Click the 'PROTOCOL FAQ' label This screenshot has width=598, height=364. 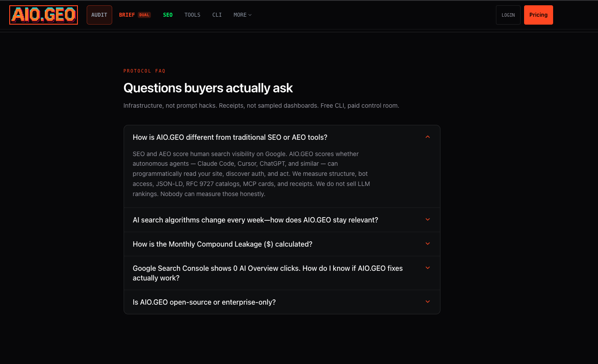(144, 71)
